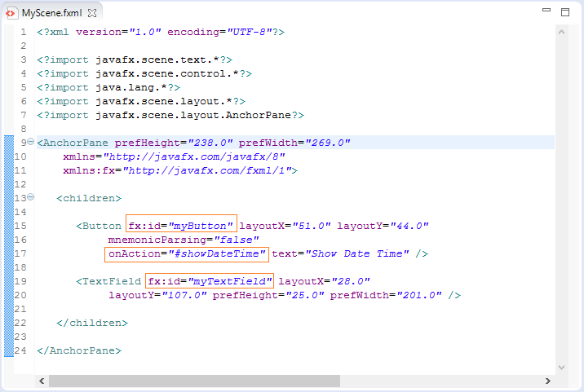Click the javafx.scene.text import line
The width and height of the screenshot is (584, 392).
[135, 60]
